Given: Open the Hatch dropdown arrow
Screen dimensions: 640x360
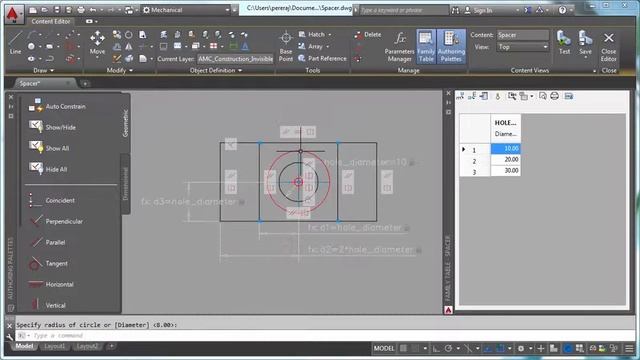Looking at the screenshot, I should pyautogui.click(x=330, y=35).
